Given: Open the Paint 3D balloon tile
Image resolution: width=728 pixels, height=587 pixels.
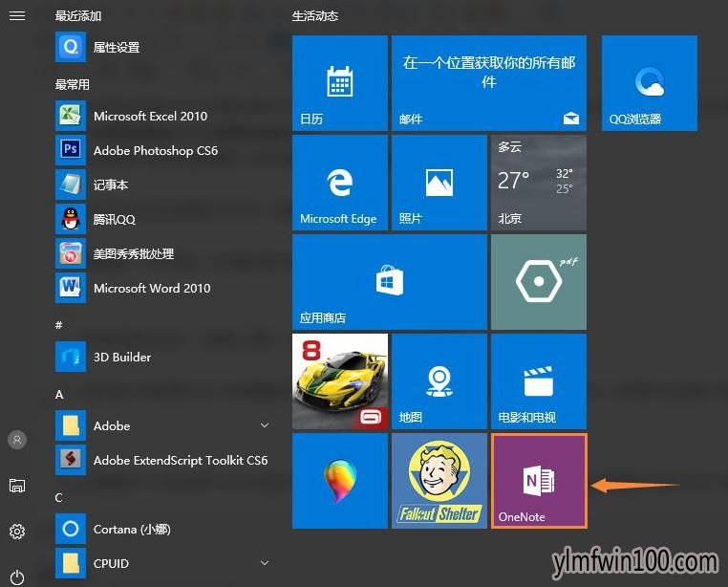Looking at the screenshot, I should pos(340,481).
